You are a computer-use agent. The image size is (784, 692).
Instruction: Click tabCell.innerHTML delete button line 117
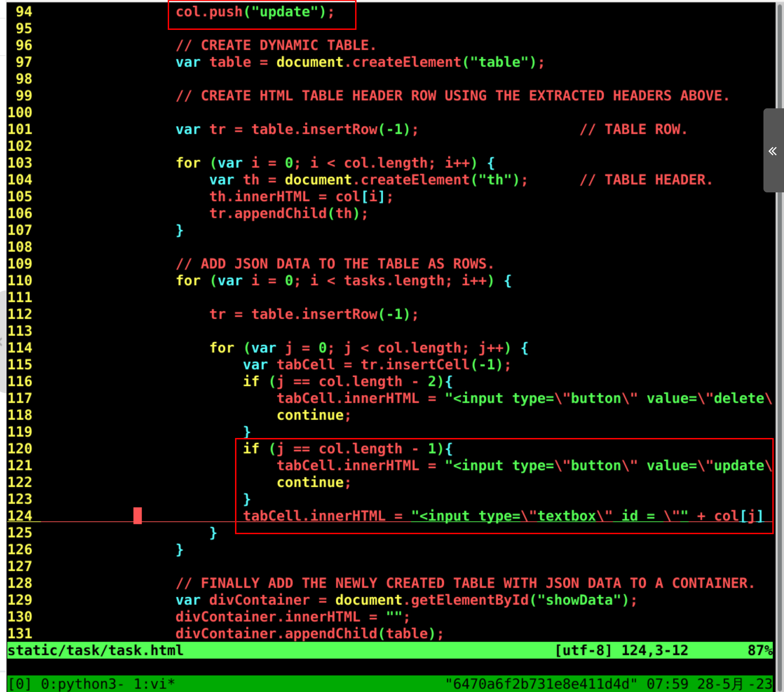point(525,398)
